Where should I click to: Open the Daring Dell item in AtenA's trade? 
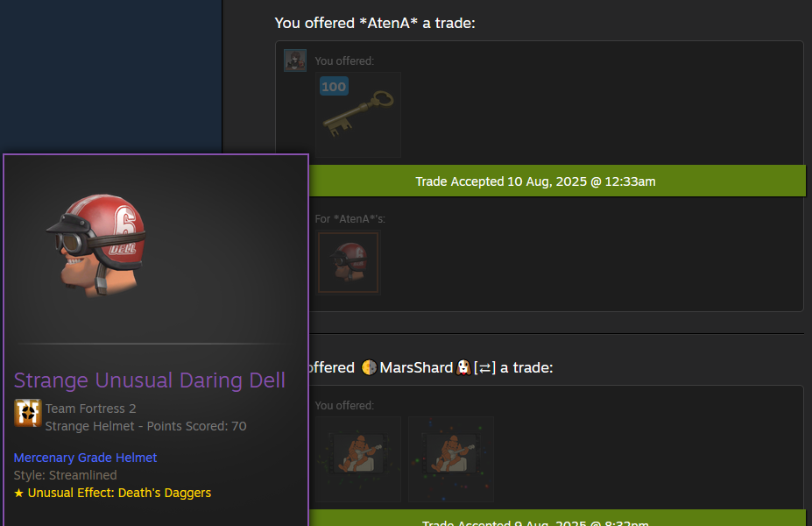[x=348, y=263]
